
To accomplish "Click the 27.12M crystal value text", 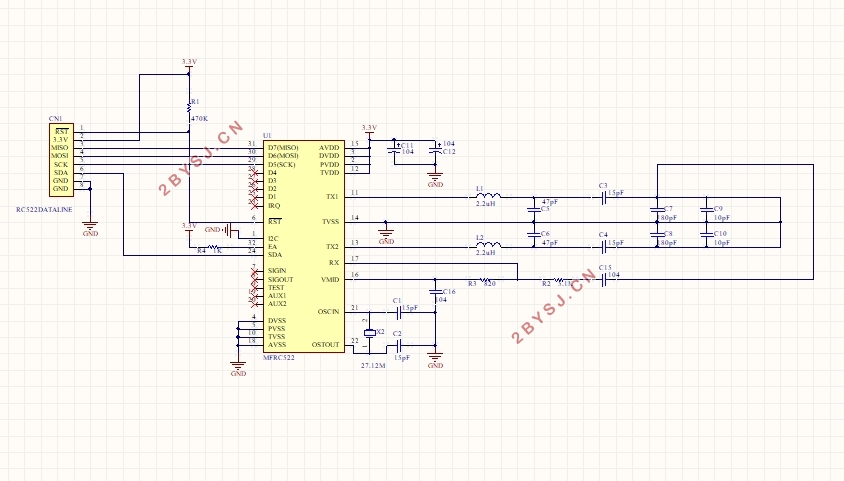I will tap(373, 366).
